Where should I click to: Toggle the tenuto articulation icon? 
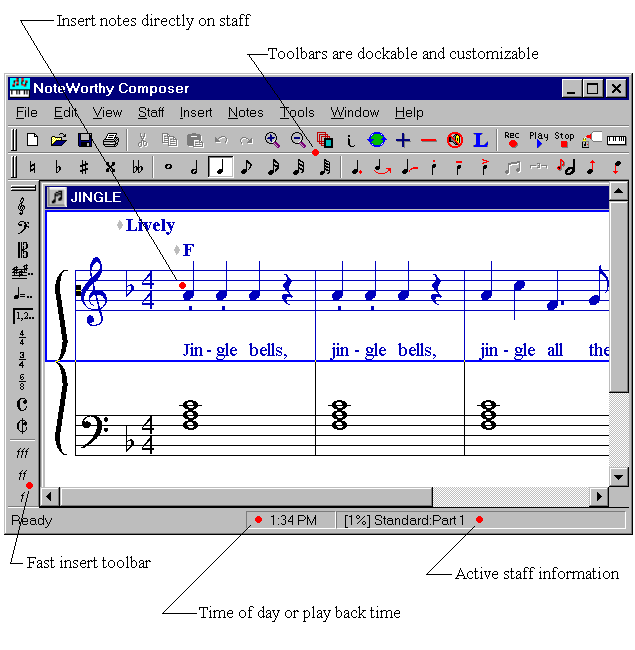click(458, 167)
